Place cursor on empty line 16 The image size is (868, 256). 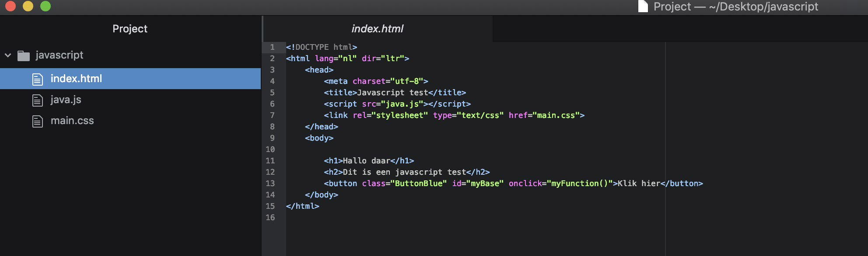pos(350,218)
